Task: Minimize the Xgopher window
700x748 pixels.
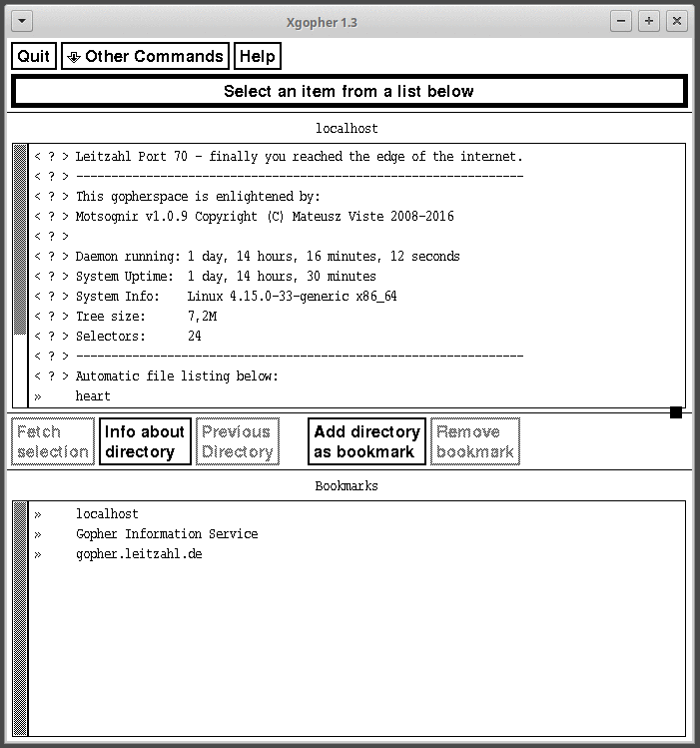Action: (622, 21)
